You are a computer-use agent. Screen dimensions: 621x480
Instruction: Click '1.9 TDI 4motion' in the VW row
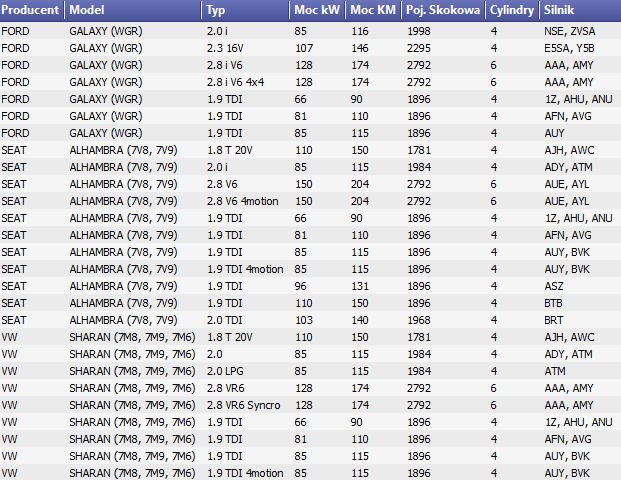click(245, 473)
